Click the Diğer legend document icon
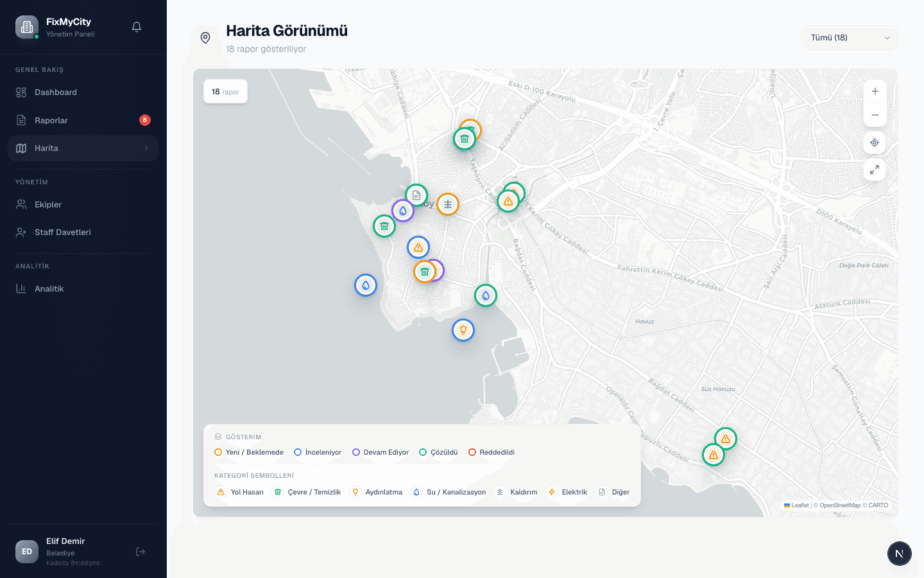The width and height of the screenshot is (924, 578). [x=602, y=492]
